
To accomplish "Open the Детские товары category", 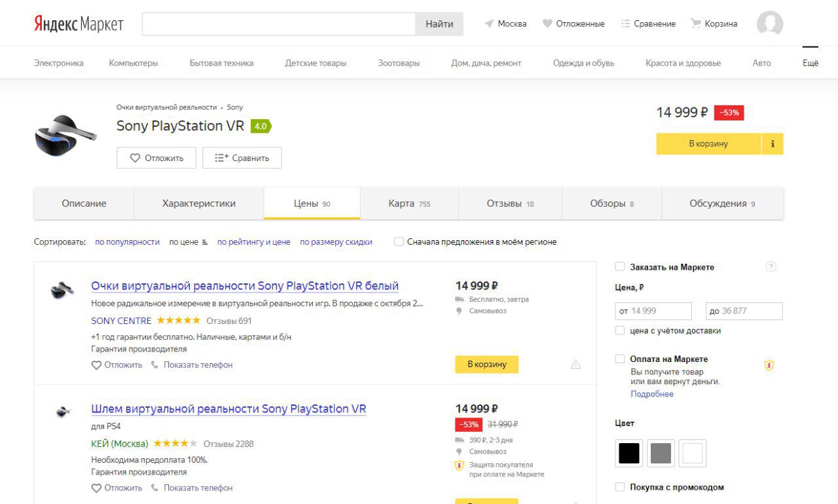I will click(316, 63).
